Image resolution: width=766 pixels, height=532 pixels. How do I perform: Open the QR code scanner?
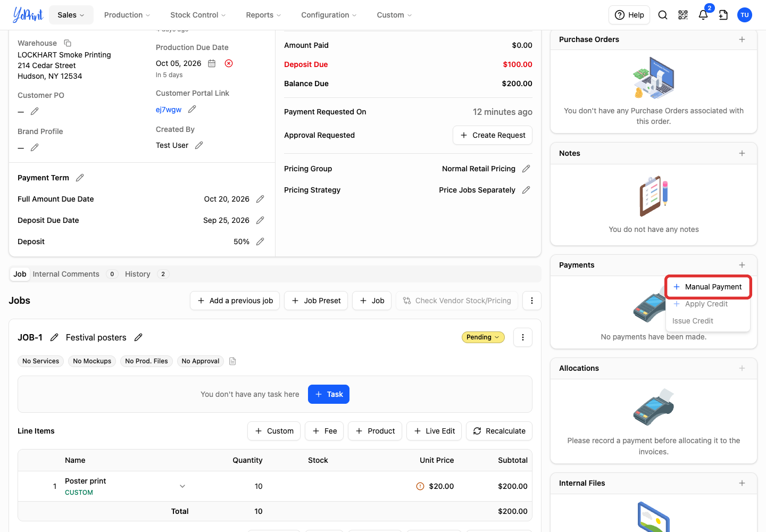(683, 15)
